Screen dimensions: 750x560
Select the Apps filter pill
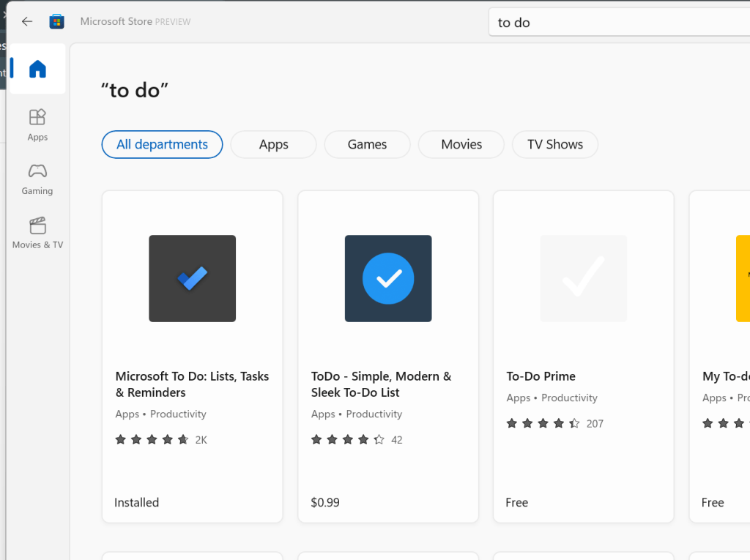point(273,144)
